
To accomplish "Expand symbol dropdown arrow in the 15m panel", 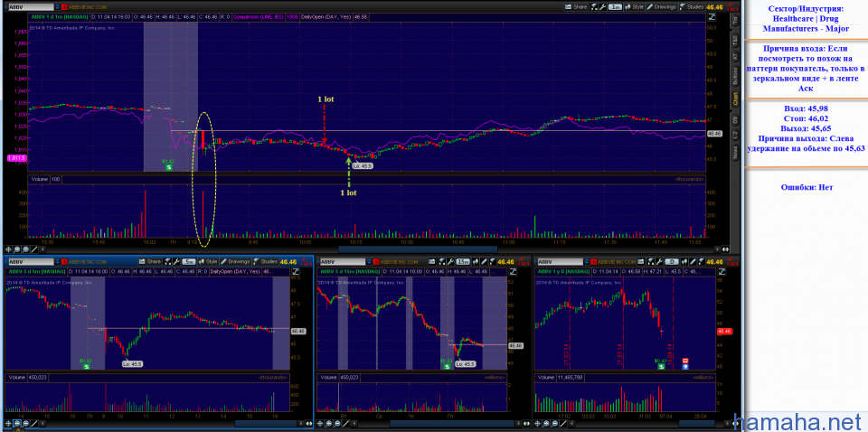I will tap(369, 261).
